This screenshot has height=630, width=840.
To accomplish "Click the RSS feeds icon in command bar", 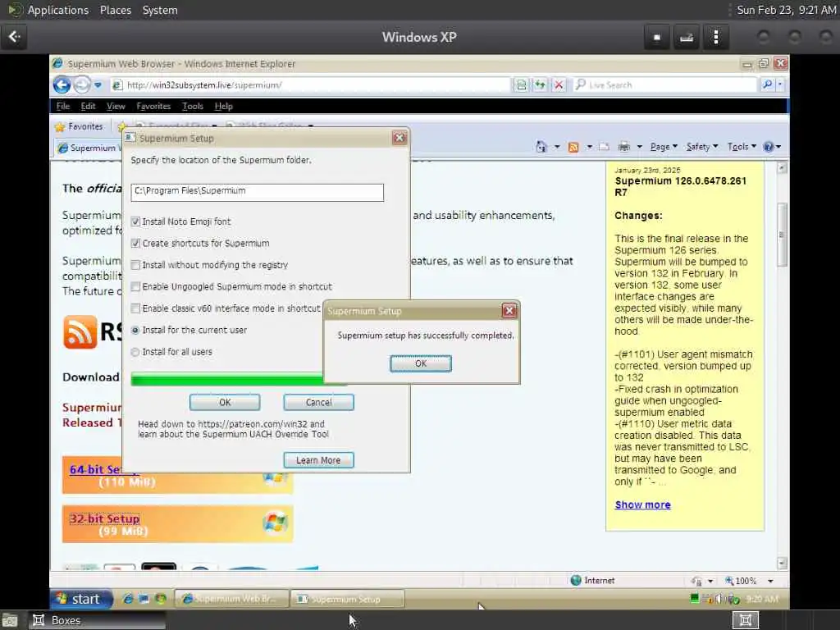I will [x=573, y=147].
